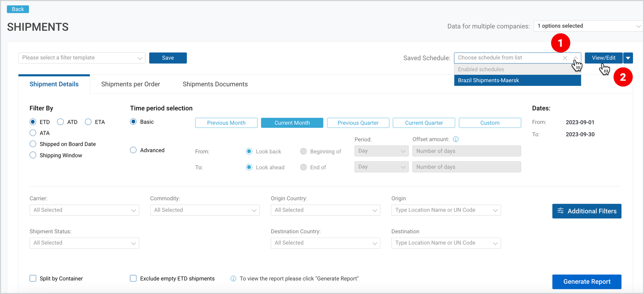Switch to Shipments per Order tab
The height and width of the screenshot is (294, 644).
[131, 84]
